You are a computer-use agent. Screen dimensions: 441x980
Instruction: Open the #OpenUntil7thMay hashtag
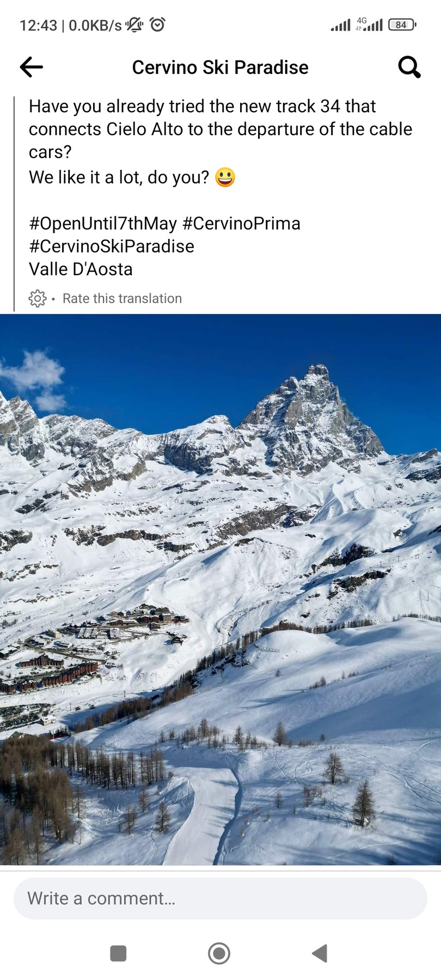[103, 223]
